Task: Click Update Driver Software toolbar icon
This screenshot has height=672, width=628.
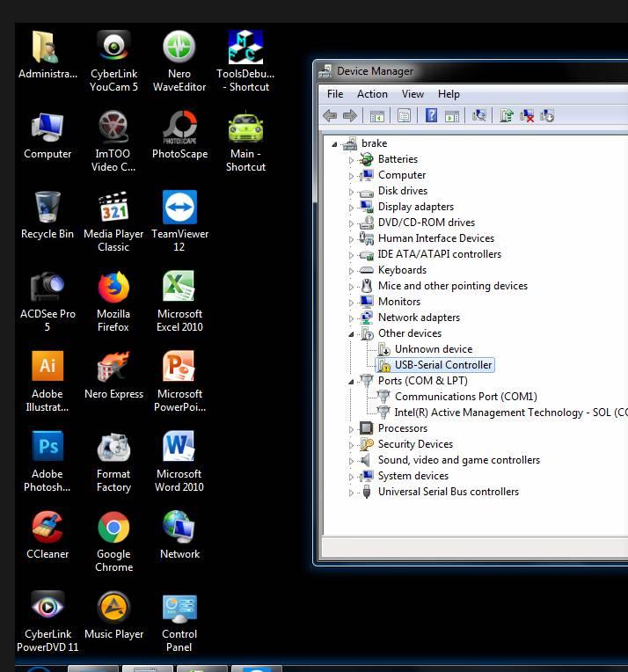Action: [x=506, y=115]
